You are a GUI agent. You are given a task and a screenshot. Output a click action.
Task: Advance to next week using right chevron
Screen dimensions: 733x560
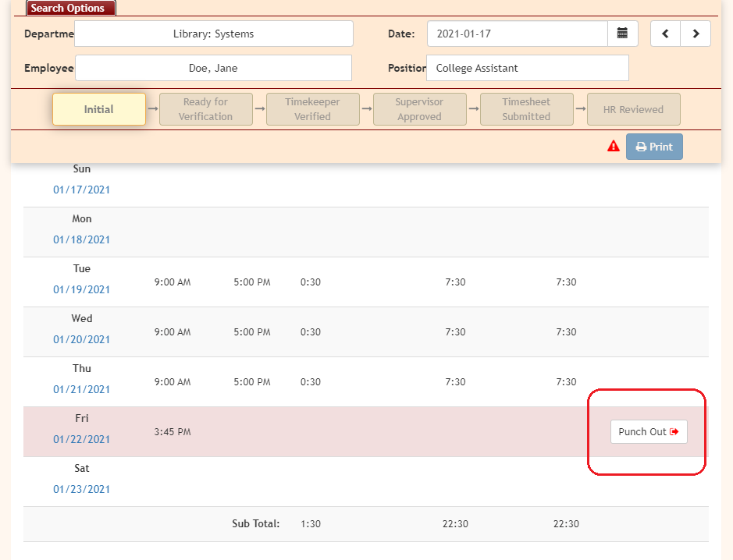[x=696, y=34]
